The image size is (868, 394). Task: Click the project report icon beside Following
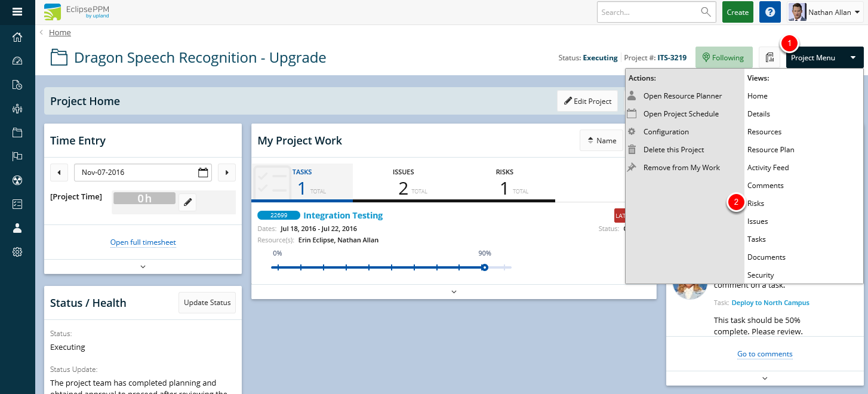click(769, 58)
